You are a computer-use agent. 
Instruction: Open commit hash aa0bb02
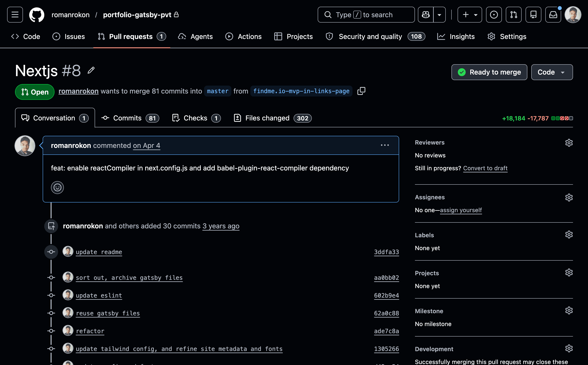pos(386,278)
